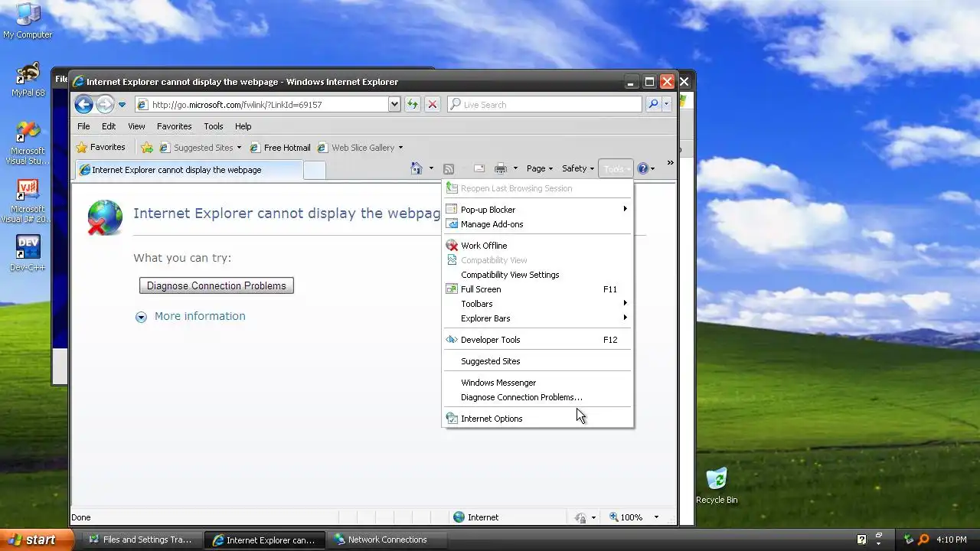Click the Print icon
Viewport: 980px width, 551px height.
pos(501,168)
